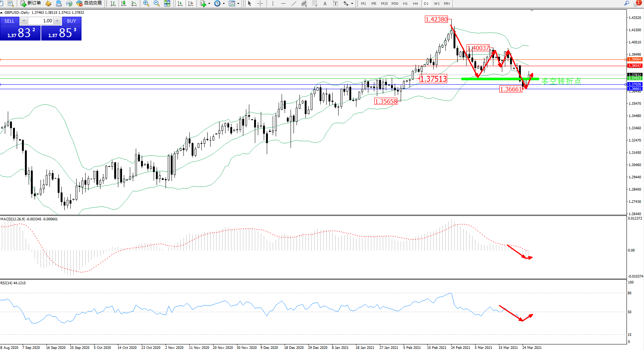This screenshot has width=644, height=350.
Task: Select the trendline drawing tool
Action: tap(294, 3)
